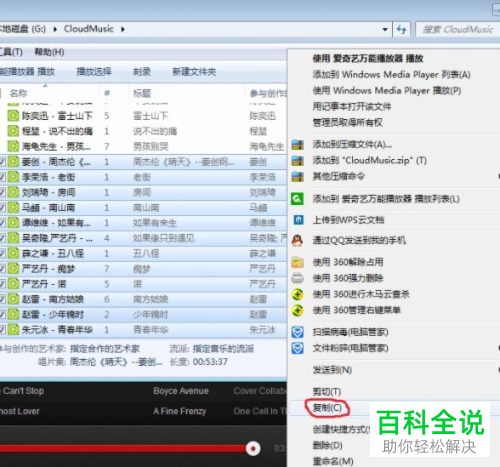Click the 搜索 CloudMusic search field
Image resolution: width=500 pixels, height=467 pixels.
458,30
